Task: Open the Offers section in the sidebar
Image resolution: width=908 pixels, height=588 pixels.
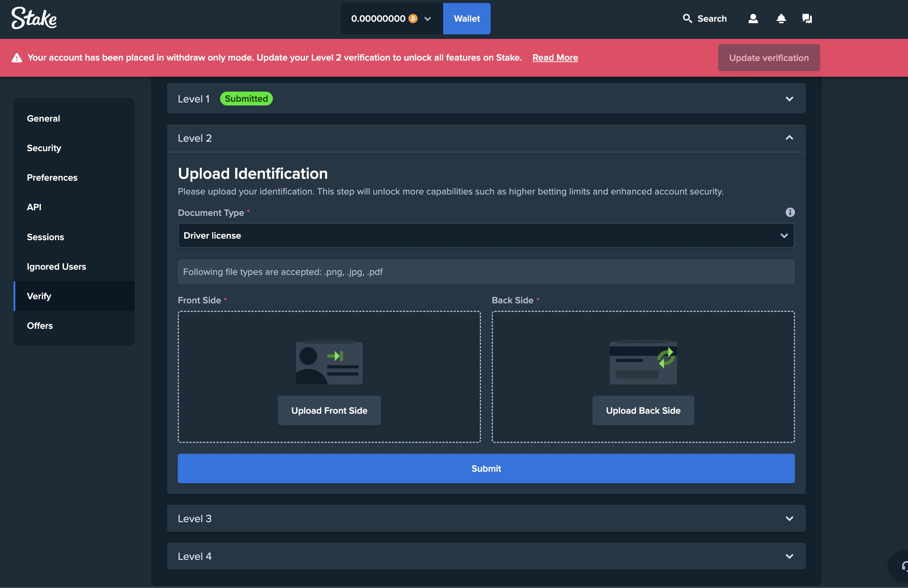Action: (x=40, y=326)
